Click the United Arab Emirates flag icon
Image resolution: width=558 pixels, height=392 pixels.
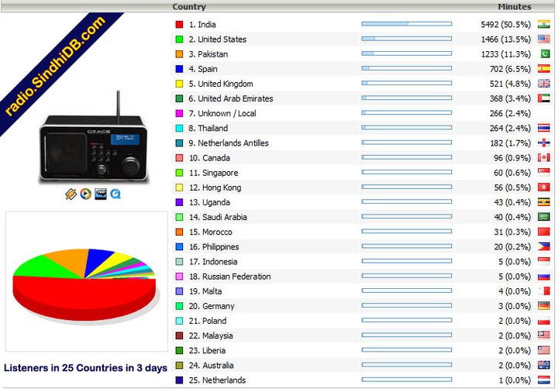(544, 98)
